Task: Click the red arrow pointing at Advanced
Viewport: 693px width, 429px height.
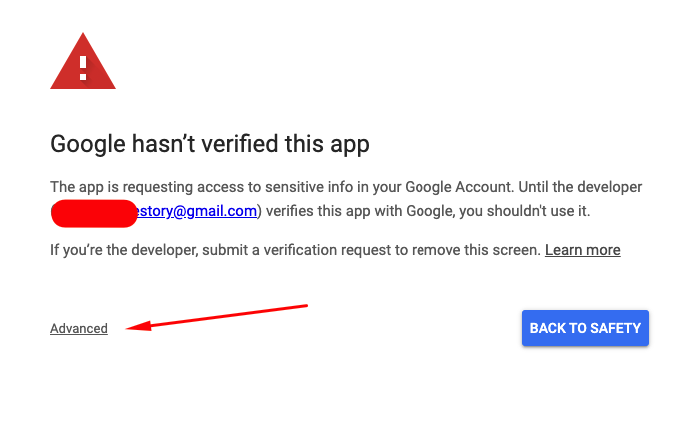Action: (x=217, y=317)
